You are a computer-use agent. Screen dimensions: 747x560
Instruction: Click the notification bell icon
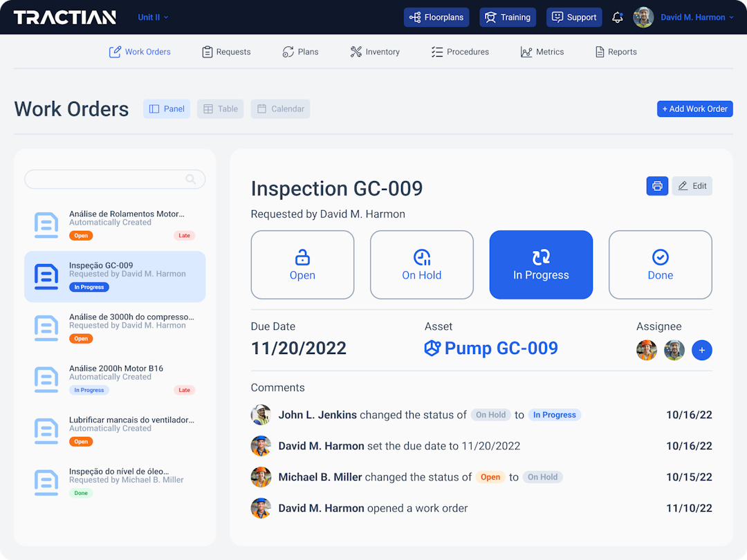(x=618, y=17)
